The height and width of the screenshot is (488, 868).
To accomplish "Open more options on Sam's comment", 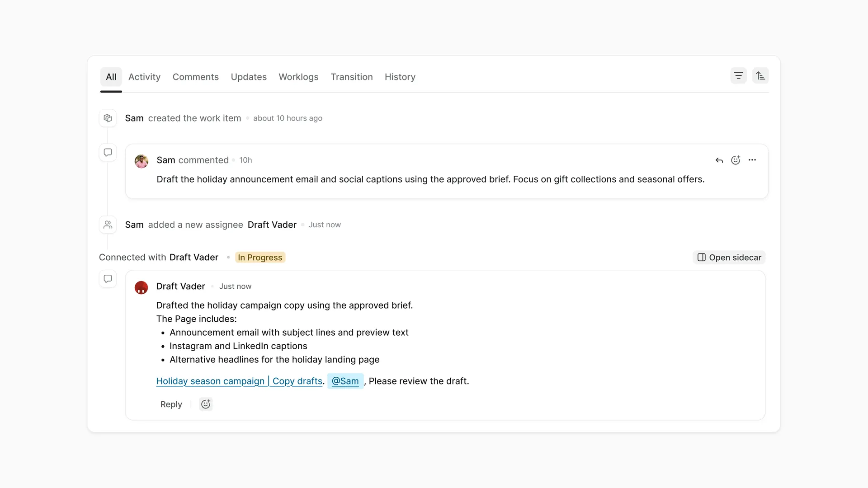I will pyautogui.click(x=752, y=160).
